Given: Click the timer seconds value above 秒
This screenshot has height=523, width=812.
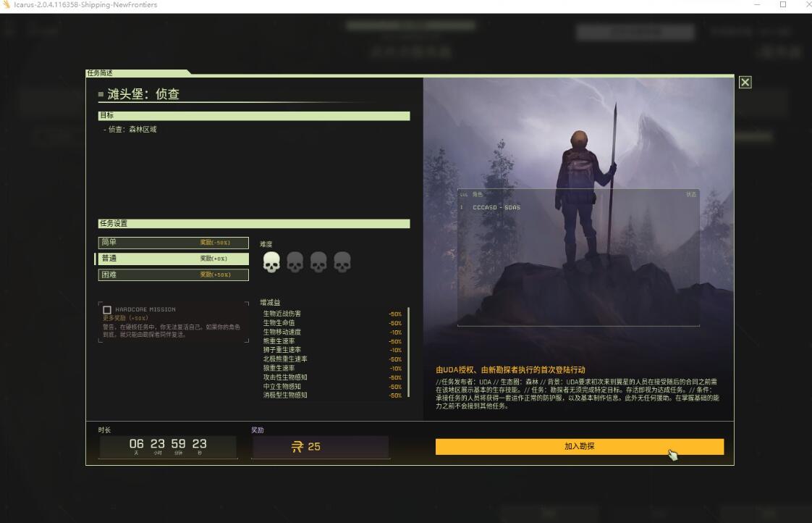Looking at the screenshot, I should (x=199, y=444).
